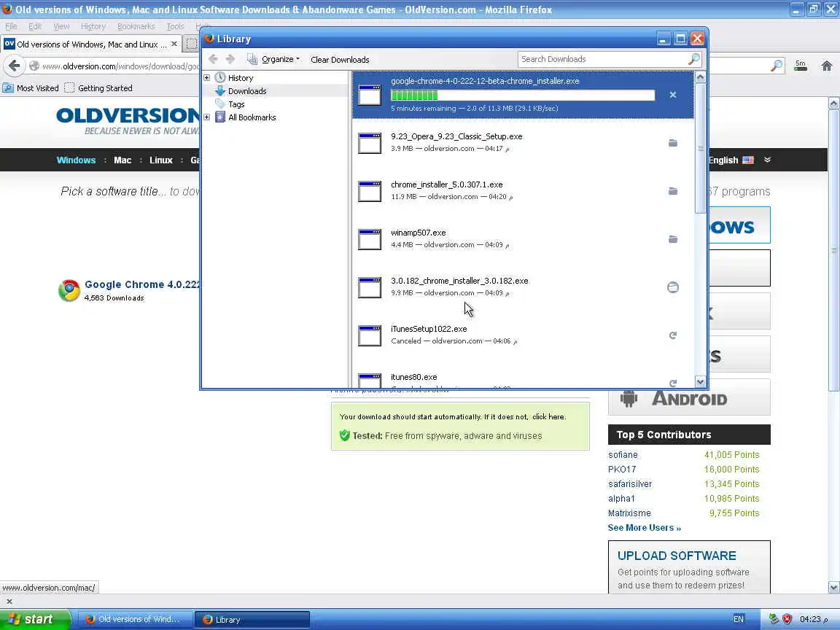Click the Search Downloads magnifier icon
The image size is (840, 630).
coord(693,59)
